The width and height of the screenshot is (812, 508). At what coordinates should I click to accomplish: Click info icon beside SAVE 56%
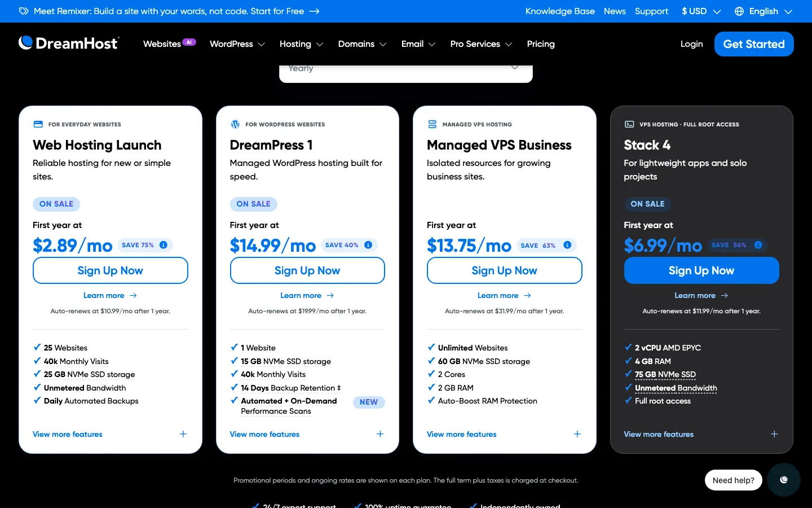pyautogui.click(x=758, y=245)
